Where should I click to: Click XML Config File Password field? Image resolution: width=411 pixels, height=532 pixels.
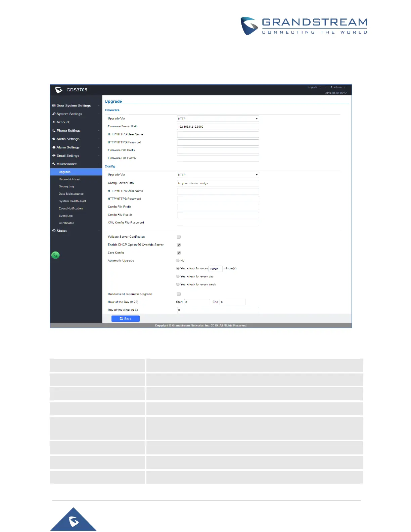click(218, 223)
